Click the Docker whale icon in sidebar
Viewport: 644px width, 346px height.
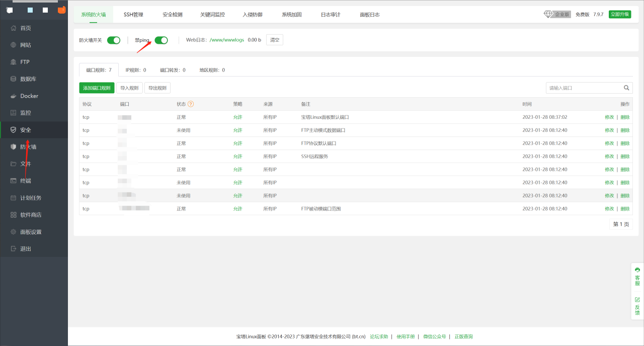14,96
